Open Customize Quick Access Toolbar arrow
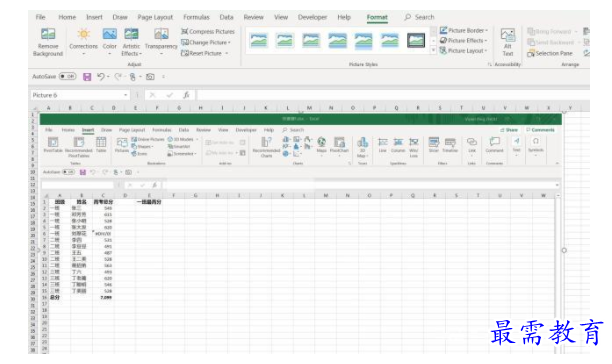 164,77
